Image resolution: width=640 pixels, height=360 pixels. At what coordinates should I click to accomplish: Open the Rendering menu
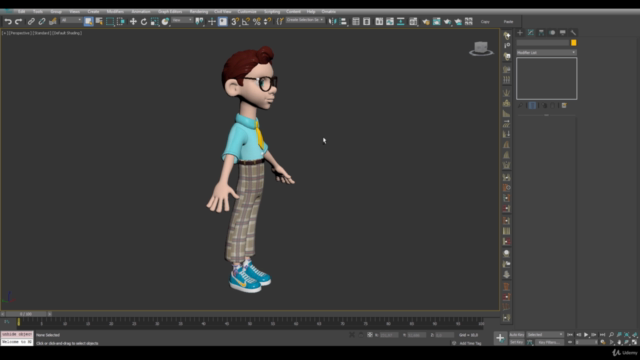tap(199, 12)
